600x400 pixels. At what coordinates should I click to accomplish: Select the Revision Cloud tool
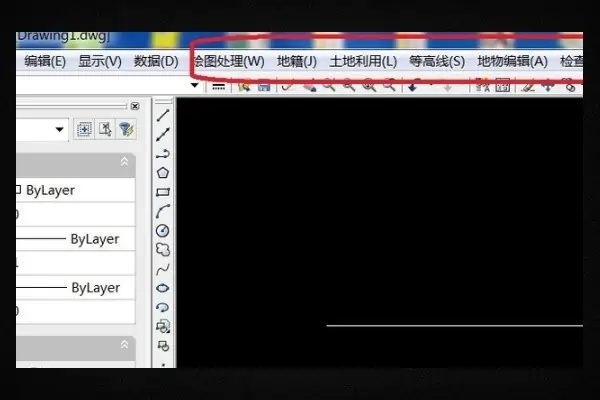pos(163,250)
